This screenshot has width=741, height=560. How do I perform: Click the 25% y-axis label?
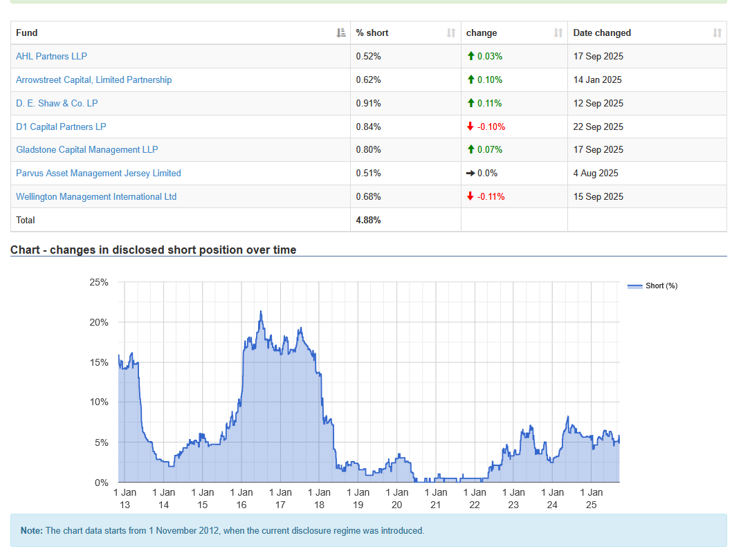coord(99,282)
